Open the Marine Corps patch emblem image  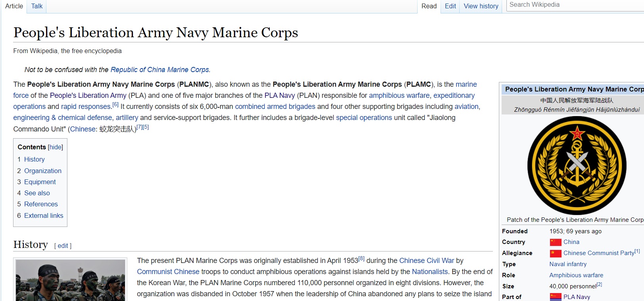[576, 166]
